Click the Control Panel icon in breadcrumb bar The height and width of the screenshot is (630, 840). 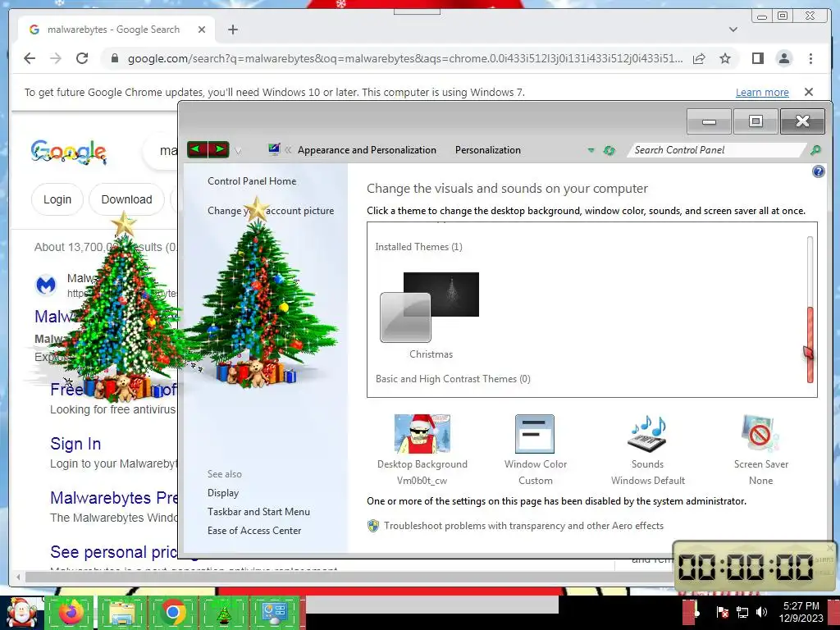tap(274, 149)
